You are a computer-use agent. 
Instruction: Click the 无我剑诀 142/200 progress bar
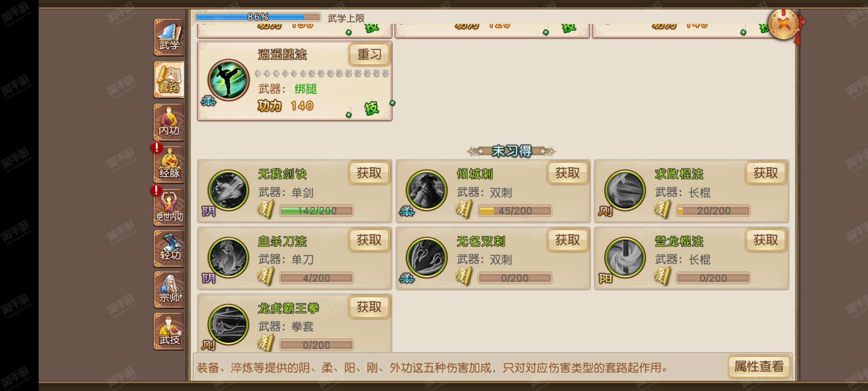point(316,211)
